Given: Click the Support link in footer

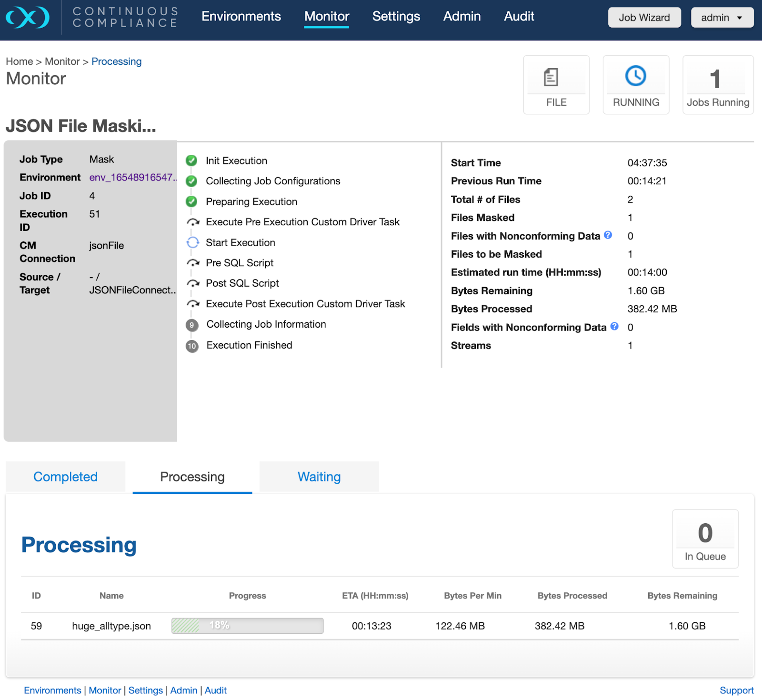Looking at the screenshot, I should 736,690.
